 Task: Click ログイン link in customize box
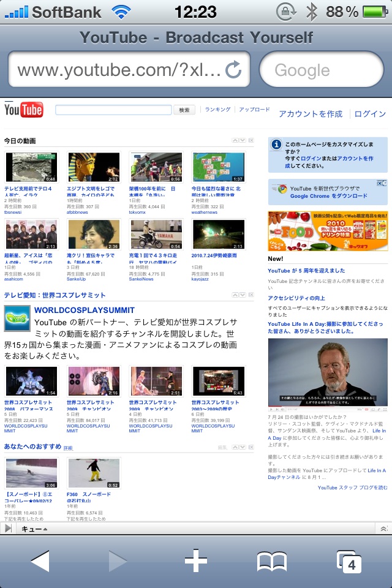point(311,158)
